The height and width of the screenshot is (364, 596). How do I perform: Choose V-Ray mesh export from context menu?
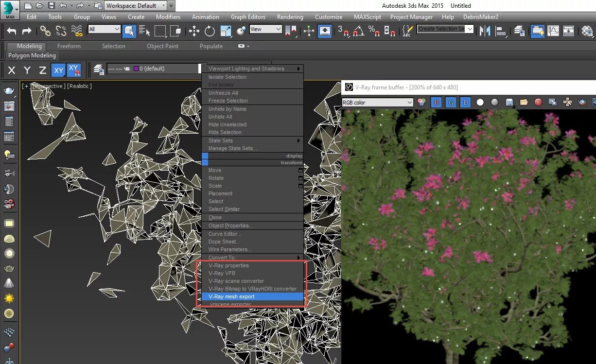(252, 296)
